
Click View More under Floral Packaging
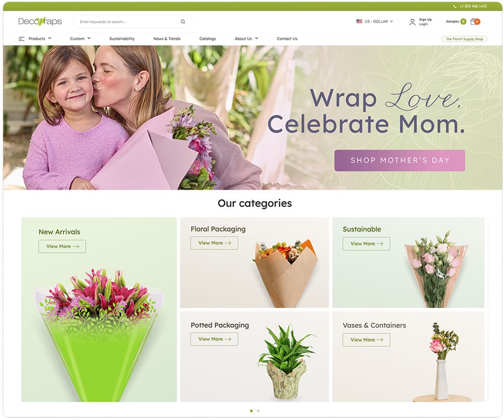click(214, 243)
